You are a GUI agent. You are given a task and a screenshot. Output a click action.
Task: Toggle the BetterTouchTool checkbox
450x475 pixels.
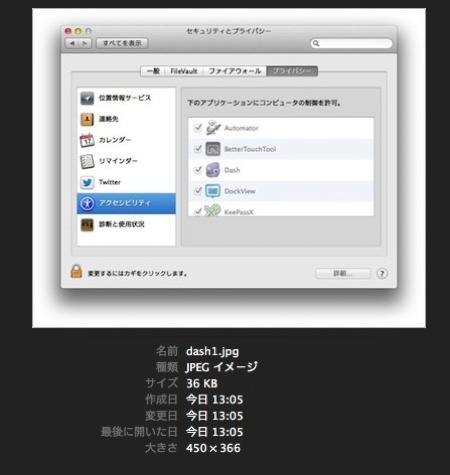198,149
